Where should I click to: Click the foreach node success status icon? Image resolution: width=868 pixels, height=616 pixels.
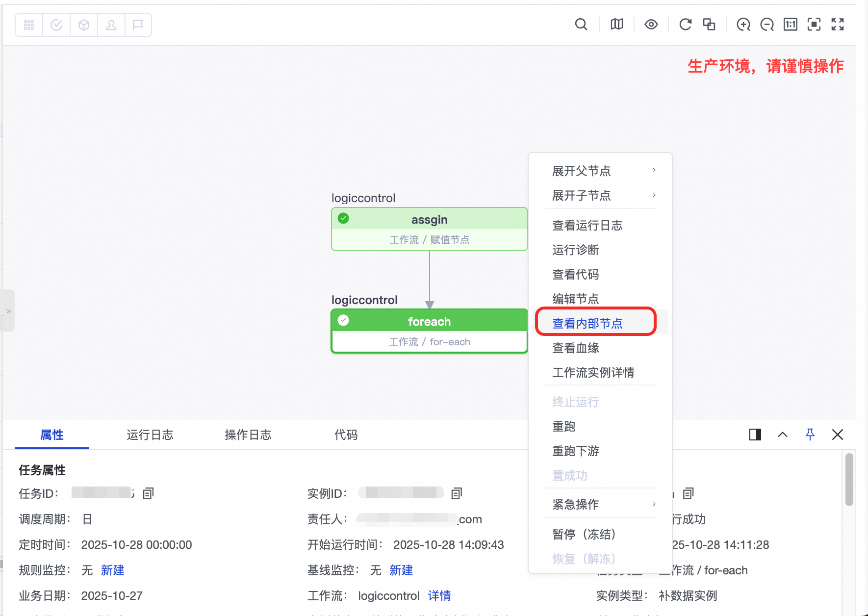coord(343,320)
